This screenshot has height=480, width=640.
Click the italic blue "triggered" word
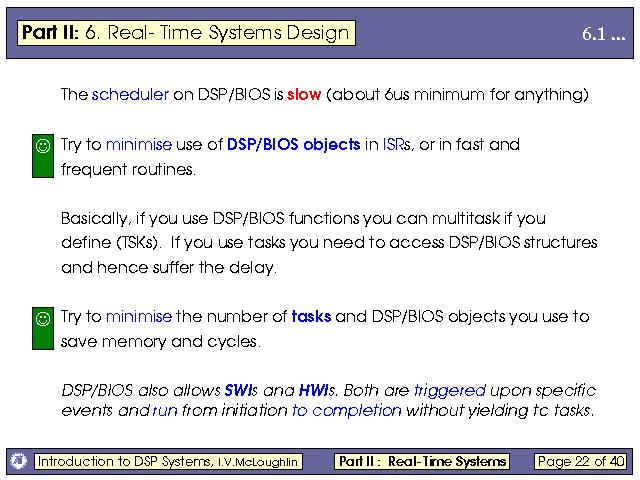449,390
